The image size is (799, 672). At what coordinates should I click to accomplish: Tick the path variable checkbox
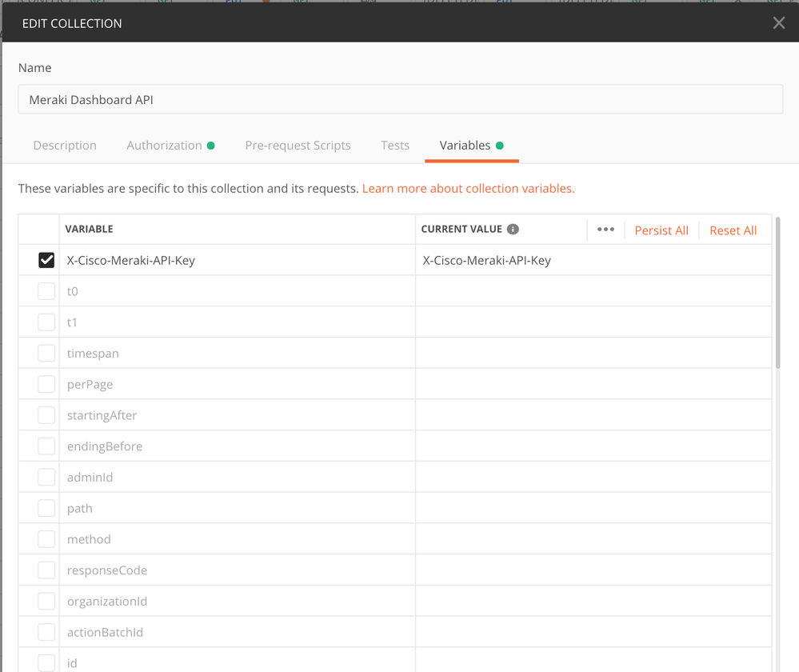46,508
